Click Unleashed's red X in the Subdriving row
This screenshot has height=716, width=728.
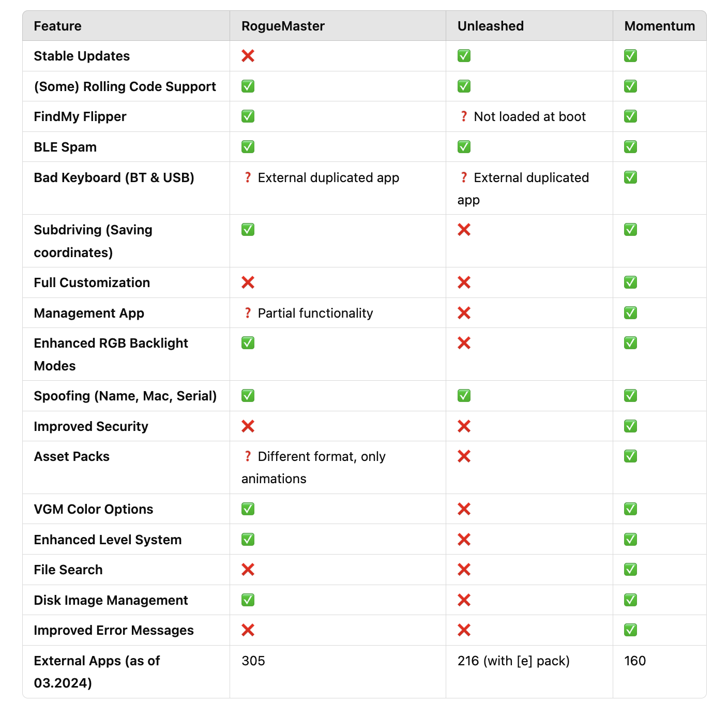pos(464,230)
